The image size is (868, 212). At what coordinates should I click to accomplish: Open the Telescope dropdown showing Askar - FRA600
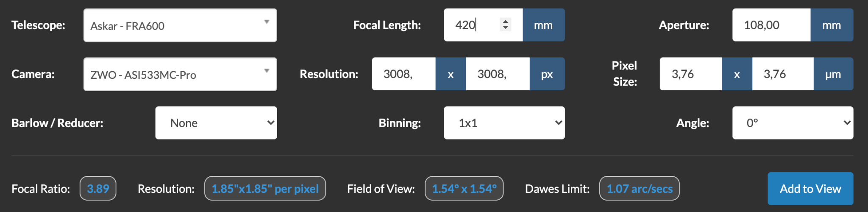tap(180, 25)
